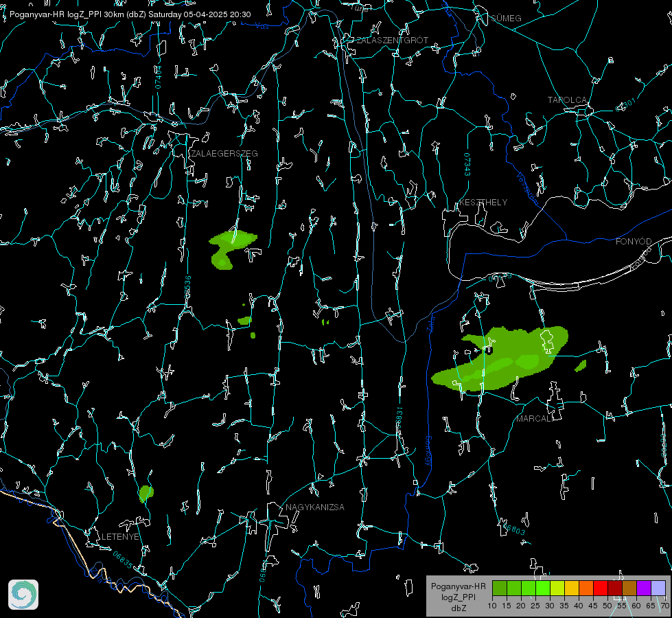Pick the yellow 35-40 dBZ legend swatch
The image size is (672, 618).
tap(572, 588)
